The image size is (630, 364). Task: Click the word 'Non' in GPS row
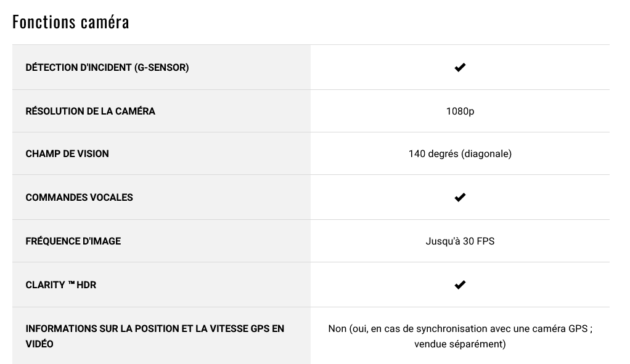click(337, 329)
